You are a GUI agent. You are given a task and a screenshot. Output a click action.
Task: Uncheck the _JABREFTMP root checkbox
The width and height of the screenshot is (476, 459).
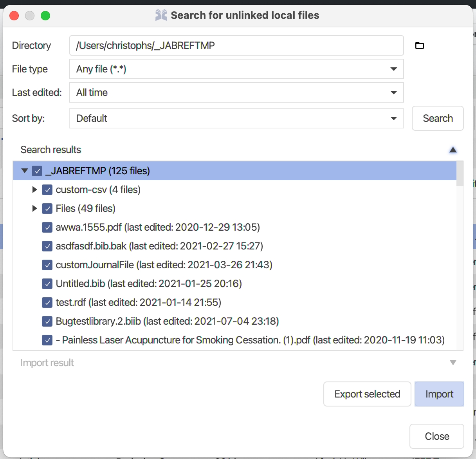[37, 171]
